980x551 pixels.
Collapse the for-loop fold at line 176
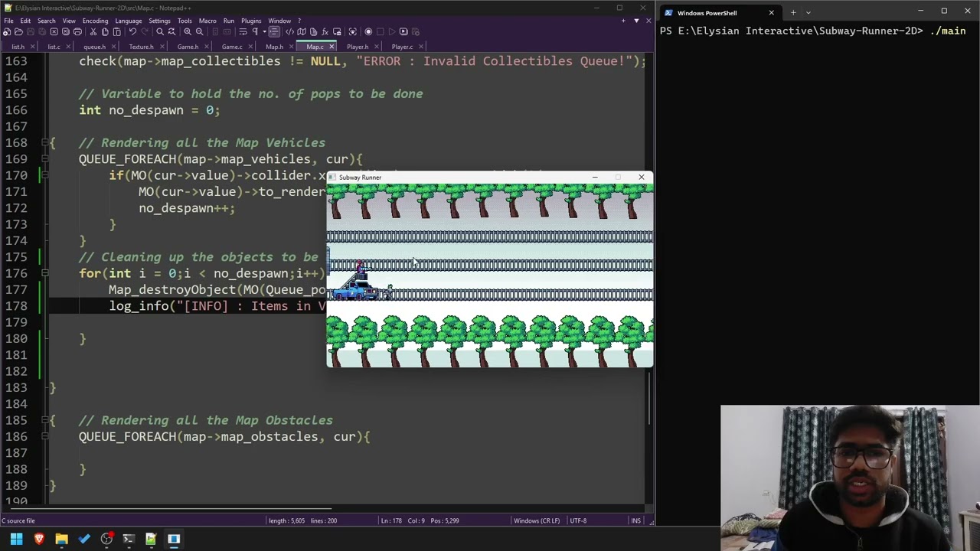[x=44, y=273]
